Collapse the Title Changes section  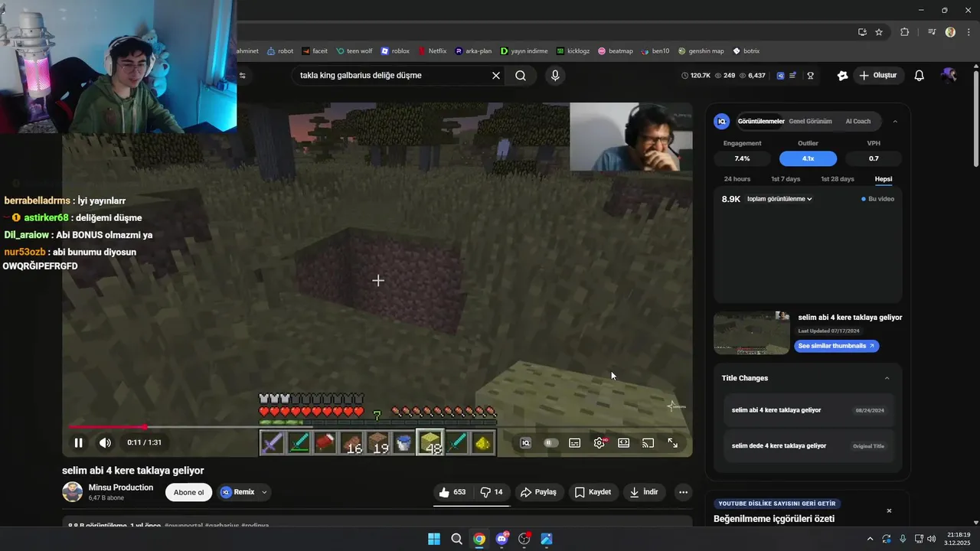(887, 378)
